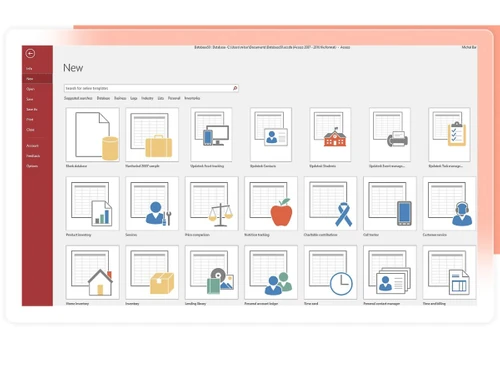500x375 pixels.
Task: Click Close in the sidebar menu
Action: (x=30, y=130)
